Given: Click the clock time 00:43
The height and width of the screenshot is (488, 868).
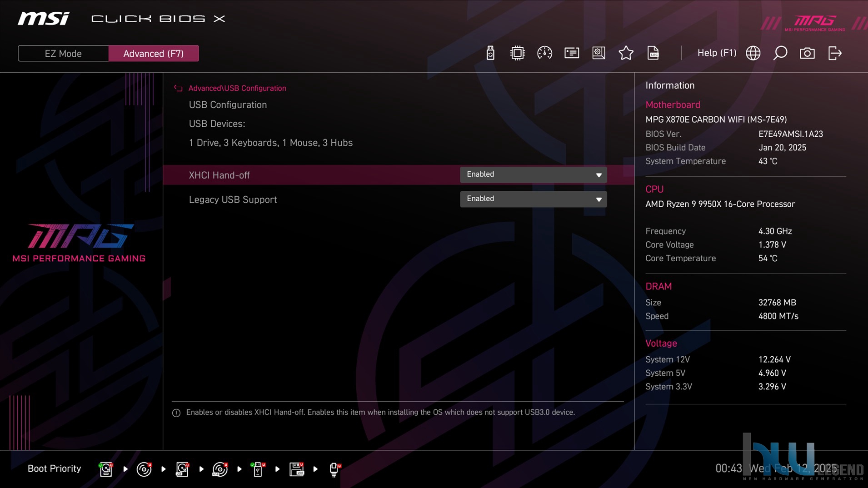Looking at the screenshot, I should (x=728, y=468).
